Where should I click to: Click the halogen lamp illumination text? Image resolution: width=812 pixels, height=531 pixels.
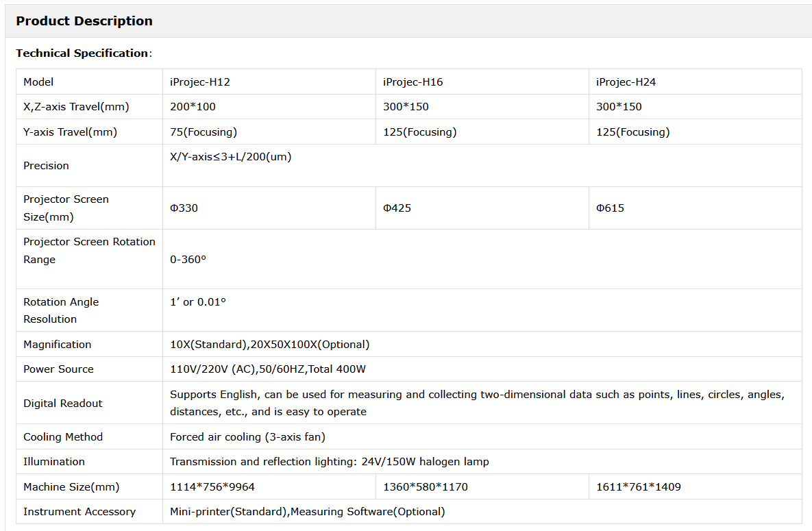pos(330,462)
